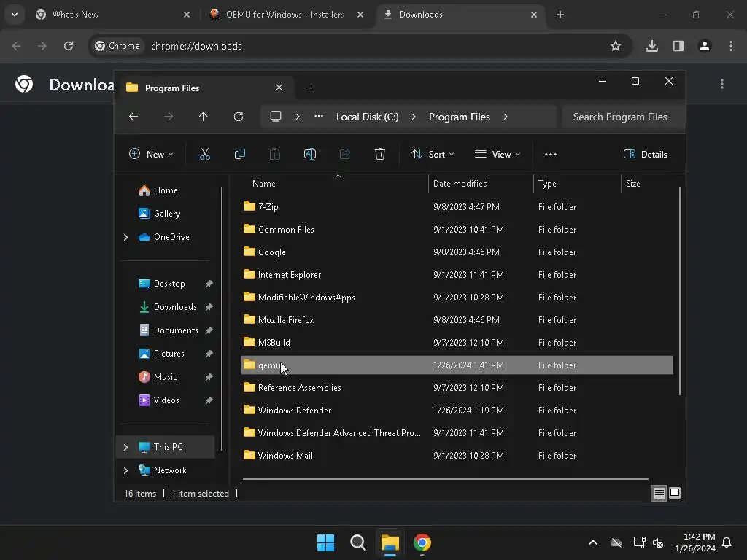
Task: Open the notification bell in taskbar
Action: tap(727, 542)
